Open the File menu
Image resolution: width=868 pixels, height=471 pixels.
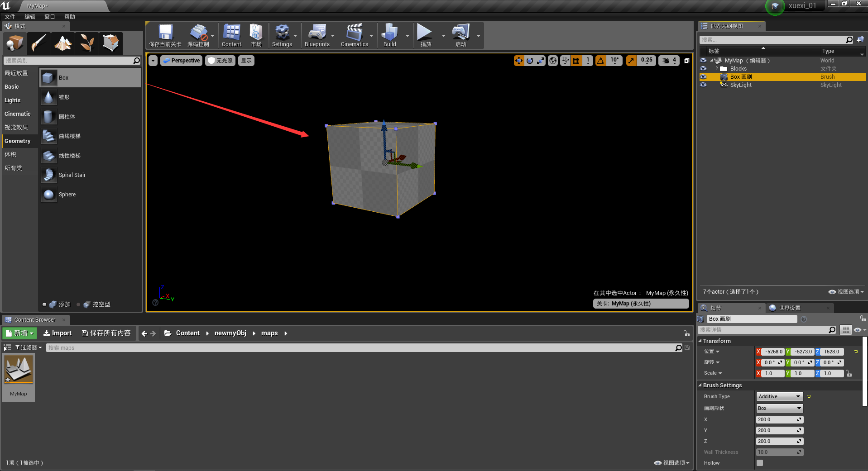point(10,17)
